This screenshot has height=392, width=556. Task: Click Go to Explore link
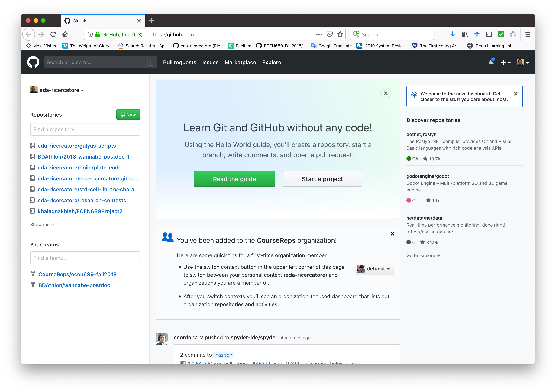coord(423,255)
